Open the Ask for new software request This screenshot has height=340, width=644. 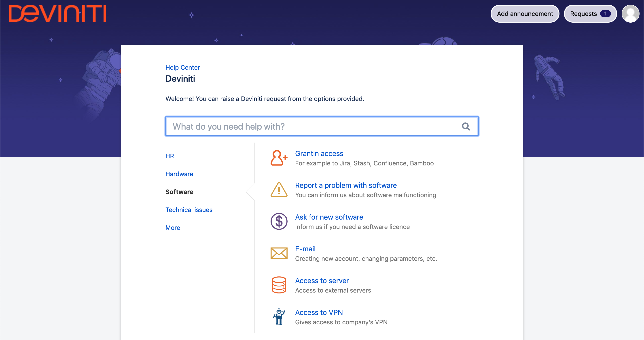(x=329, y=217)
